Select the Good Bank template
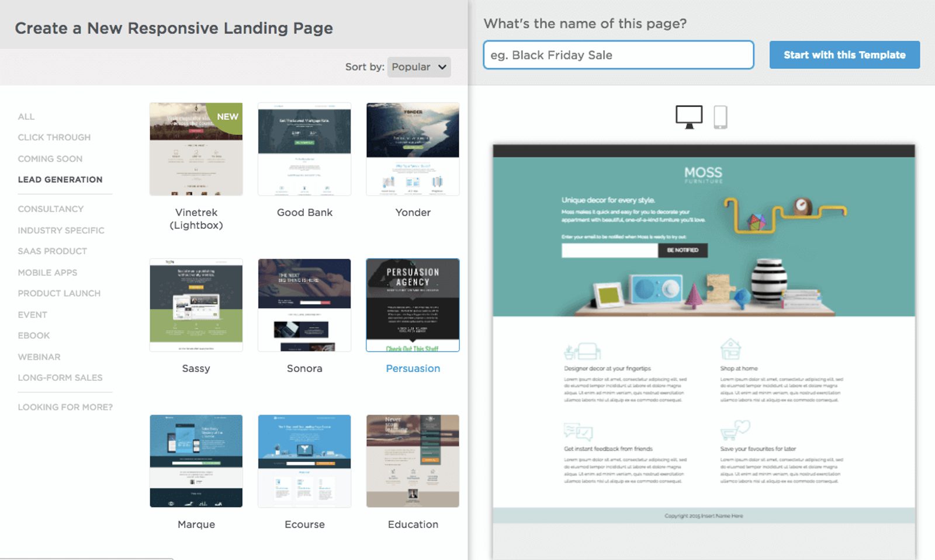Image resolution: width=935 pixels, height=560 pixels. click(304, 149)
